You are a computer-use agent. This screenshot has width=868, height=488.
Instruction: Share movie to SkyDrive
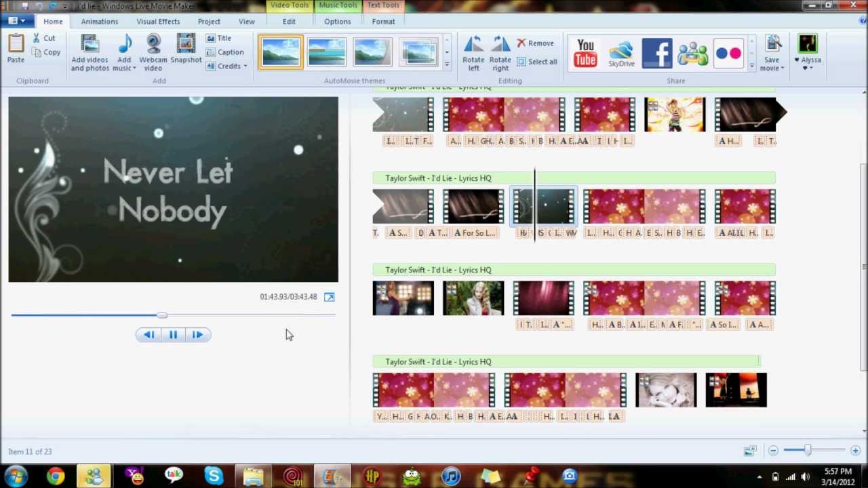coord(621,53)
